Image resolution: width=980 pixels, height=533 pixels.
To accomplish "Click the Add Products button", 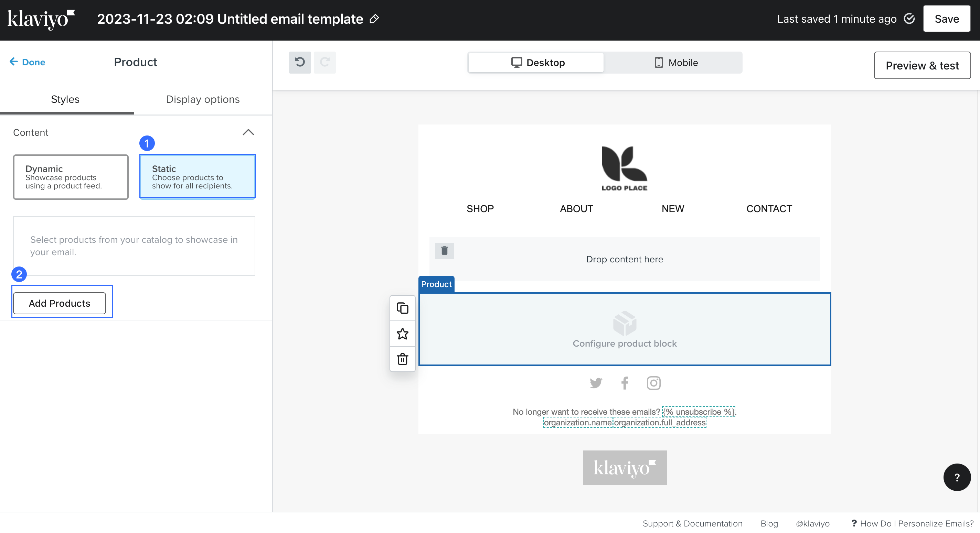I will pos(59,303).
